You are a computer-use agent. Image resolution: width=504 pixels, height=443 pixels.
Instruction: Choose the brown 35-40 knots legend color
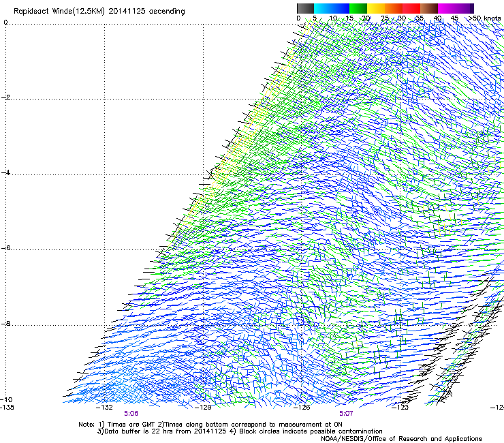coord(429,8)
